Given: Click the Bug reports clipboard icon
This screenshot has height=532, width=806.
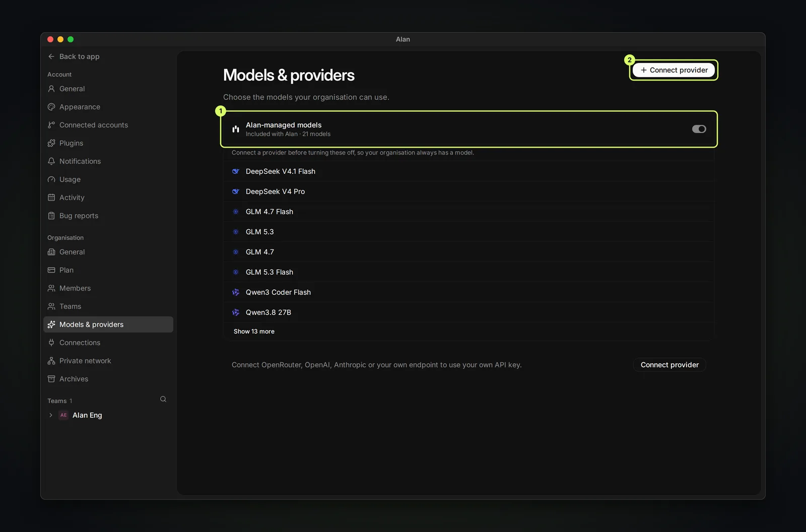Looking at the screenshot, I should tap(51, 216).
